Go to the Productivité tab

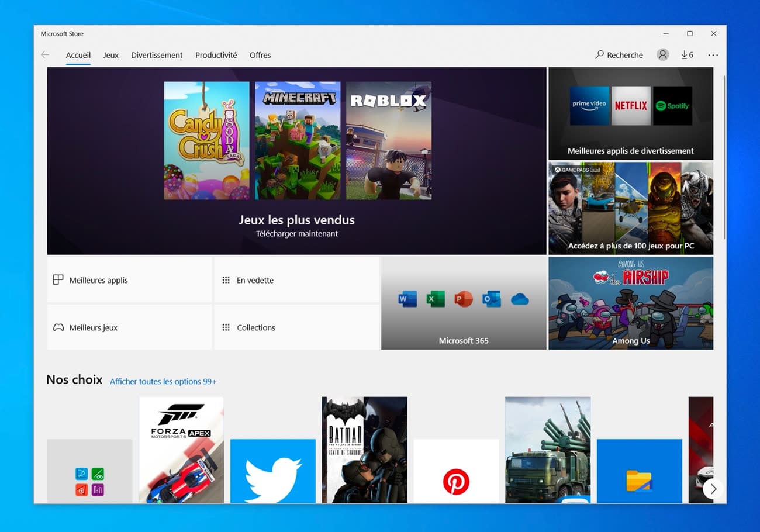point(216,55)
